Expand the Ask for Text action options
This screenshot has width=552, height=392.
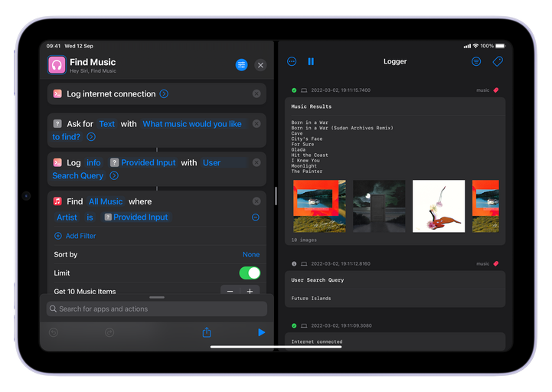(x=91, y=136)
